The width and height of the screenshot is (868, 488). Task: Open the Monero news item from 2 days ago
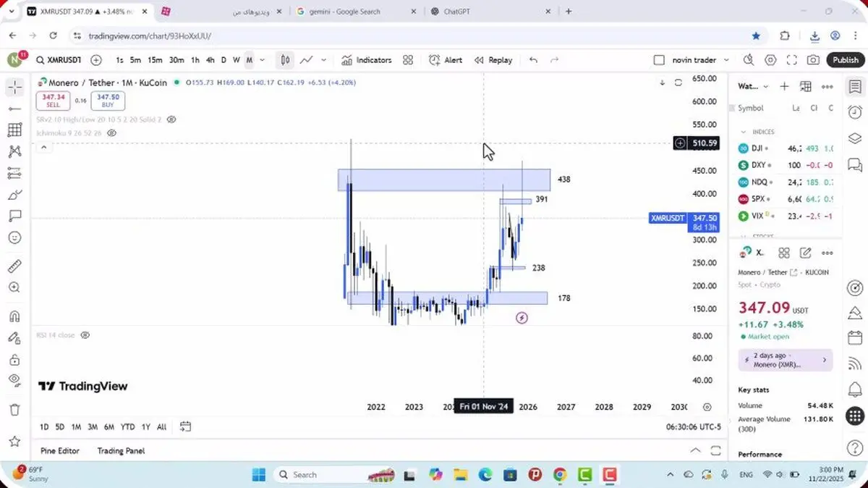coord(786,360)
